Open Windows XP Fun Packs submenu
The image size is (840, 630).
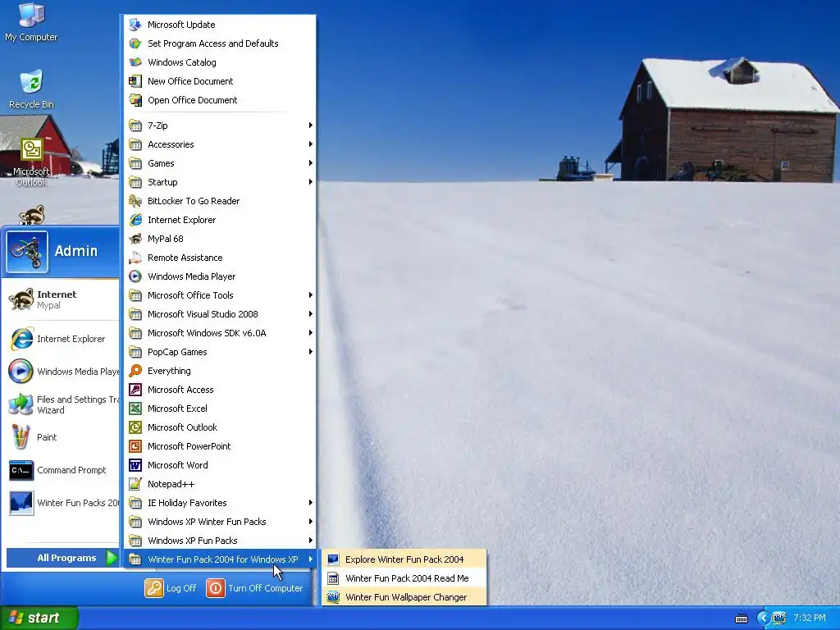click(220, 541)
